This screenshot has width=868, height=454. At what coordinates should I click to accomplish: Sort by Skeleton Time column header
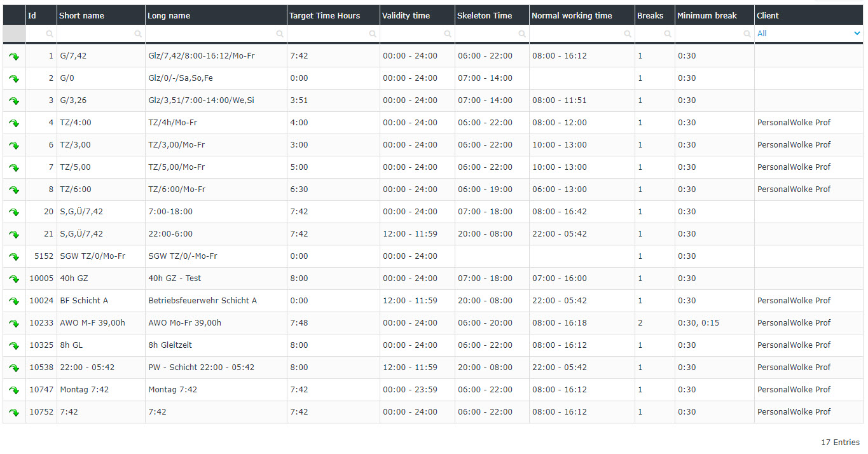(492, 15)
